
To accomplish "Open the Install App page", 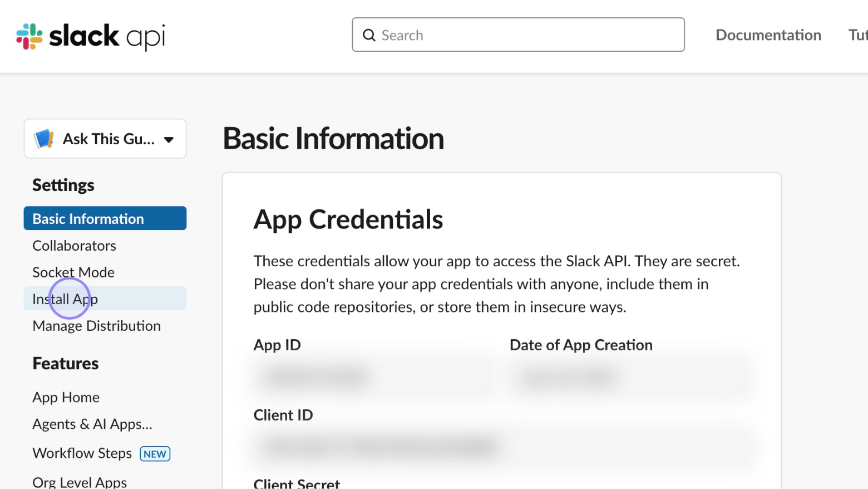I will [65, 299].
